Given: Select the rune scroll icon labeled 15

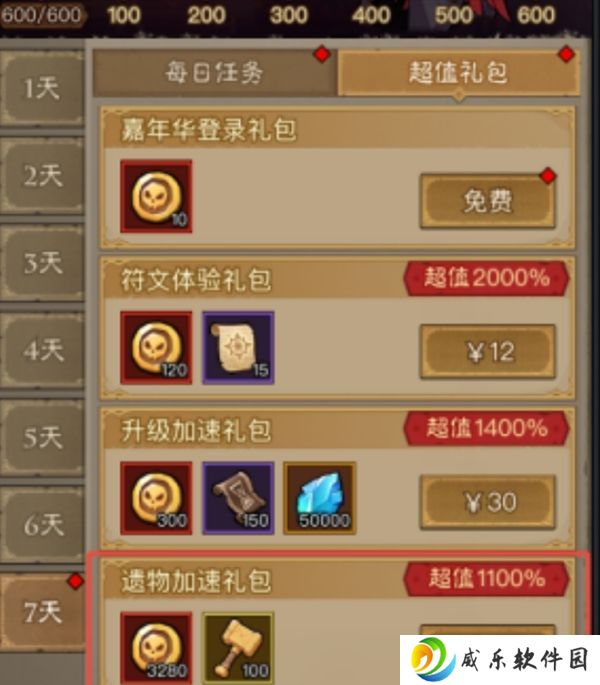Looking at the screenshot, I should tap(238, 348).
